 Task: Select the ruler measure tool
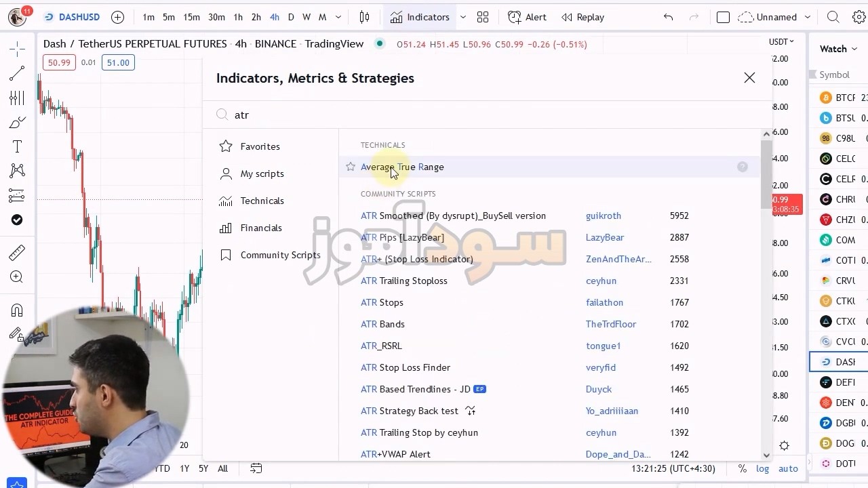click(17, 253)
